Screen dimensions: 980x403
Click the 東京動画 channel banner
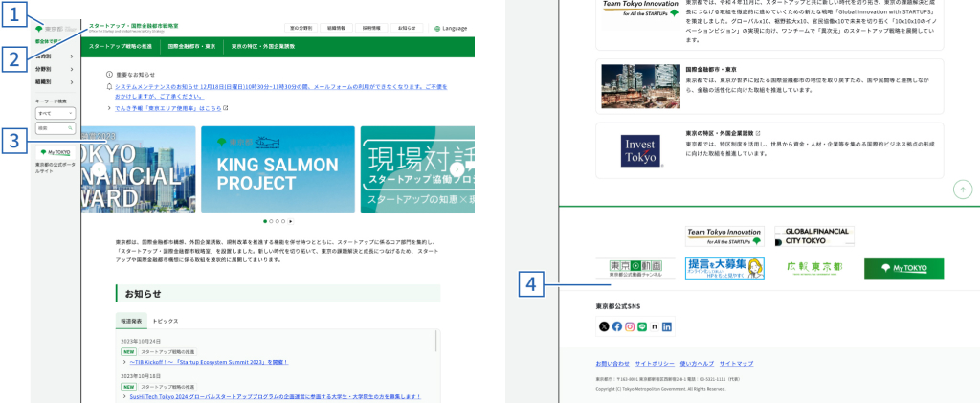pyautogui.click(x=634, y=269)
